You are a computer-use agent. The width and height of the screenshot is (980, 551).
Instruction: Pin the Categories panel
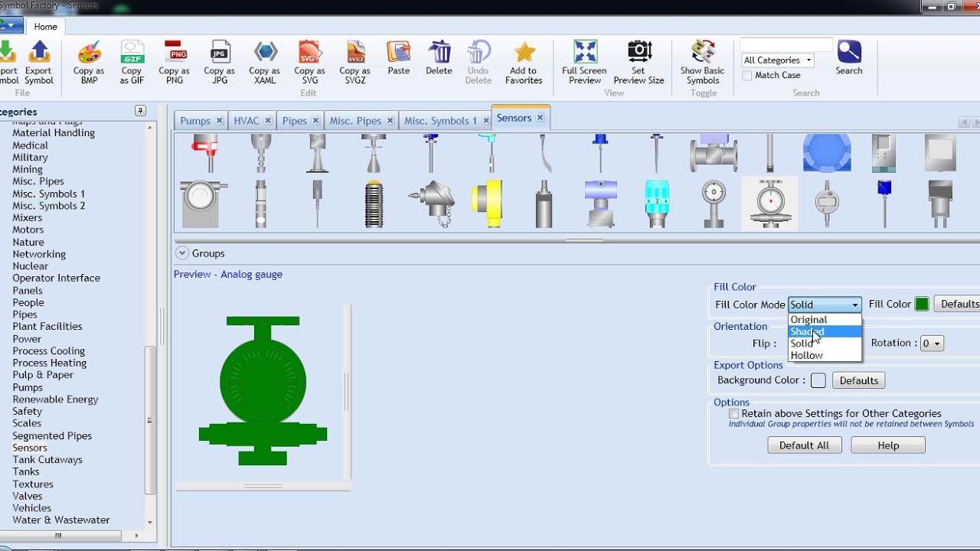pyautogui.click(x=140, y=111)
